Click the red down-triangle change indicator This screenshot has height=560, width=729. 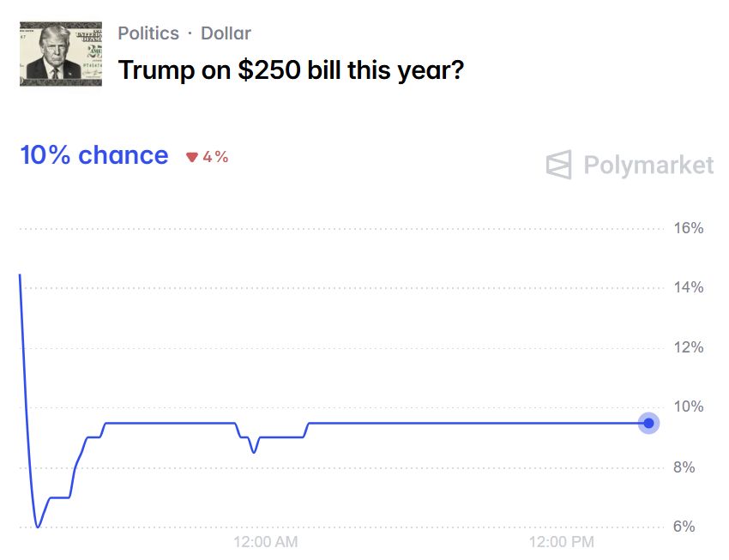(x=192, y=157)
